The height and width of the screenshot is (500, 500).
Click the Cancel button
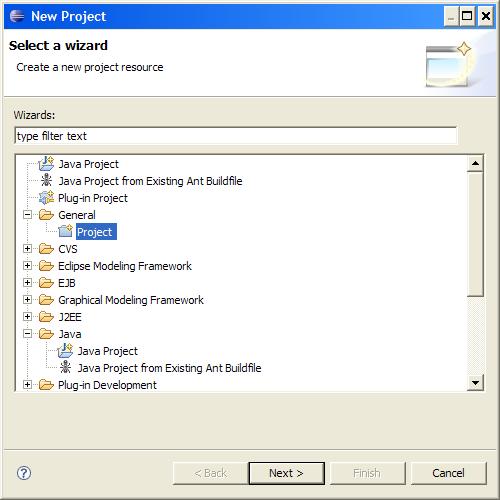[x=449, y=473]
